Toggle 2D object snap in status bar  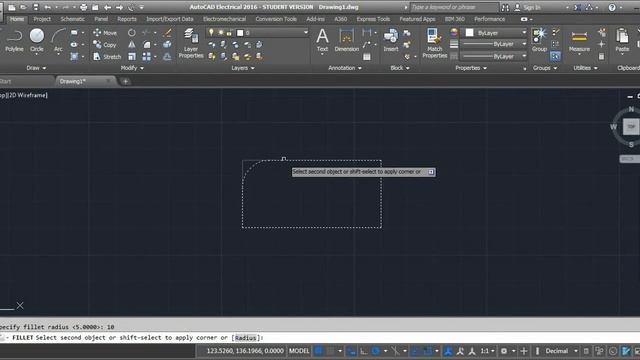[x=427, y=351]
